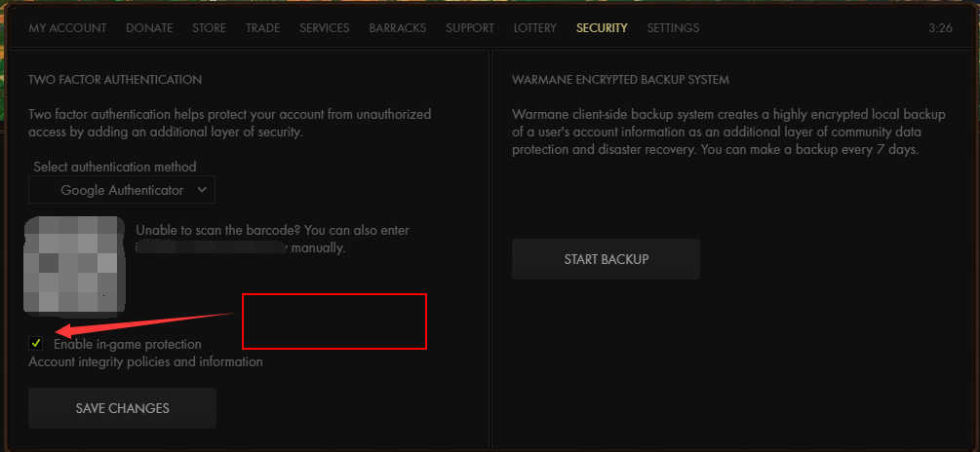Navigate to the Barracks tab
The height and width of the screenshot is (452, 980).
(397, 28)
